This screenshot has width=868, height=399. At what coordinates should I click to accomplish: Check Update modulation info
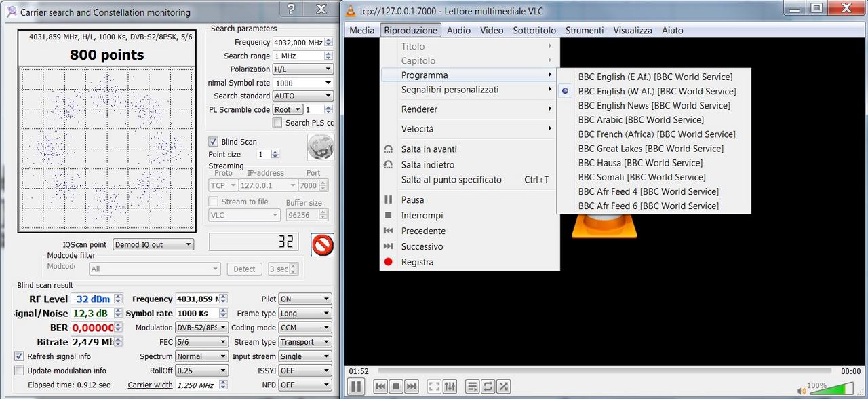(x=19, y=370)
